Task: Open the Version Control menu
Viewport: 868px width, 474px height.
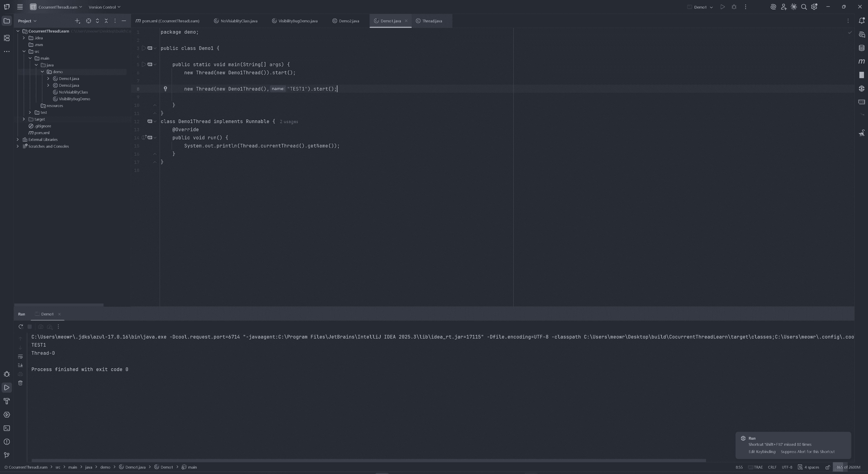Action: pos(104,7)
